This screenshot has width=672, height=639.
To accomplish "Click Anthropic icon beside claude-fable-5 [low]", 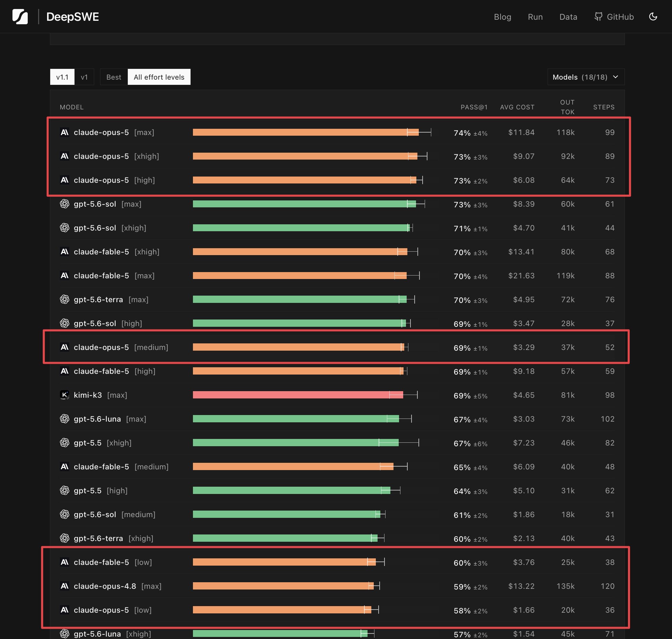I will 64,562.
